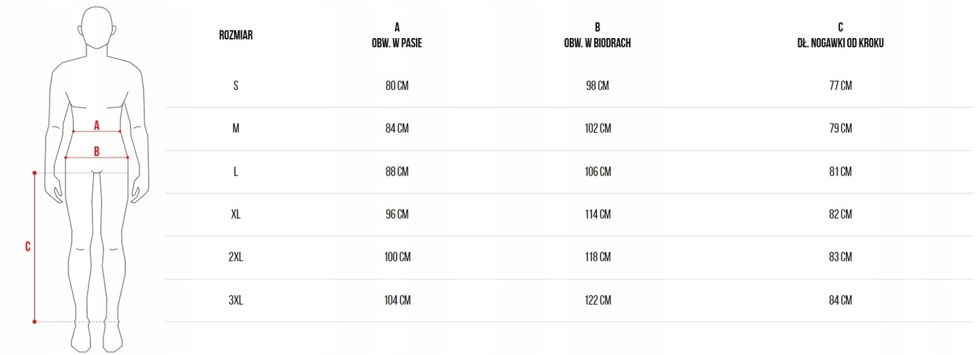980x355 pixels.
Task: Select the S size row label
Action: 235,86
